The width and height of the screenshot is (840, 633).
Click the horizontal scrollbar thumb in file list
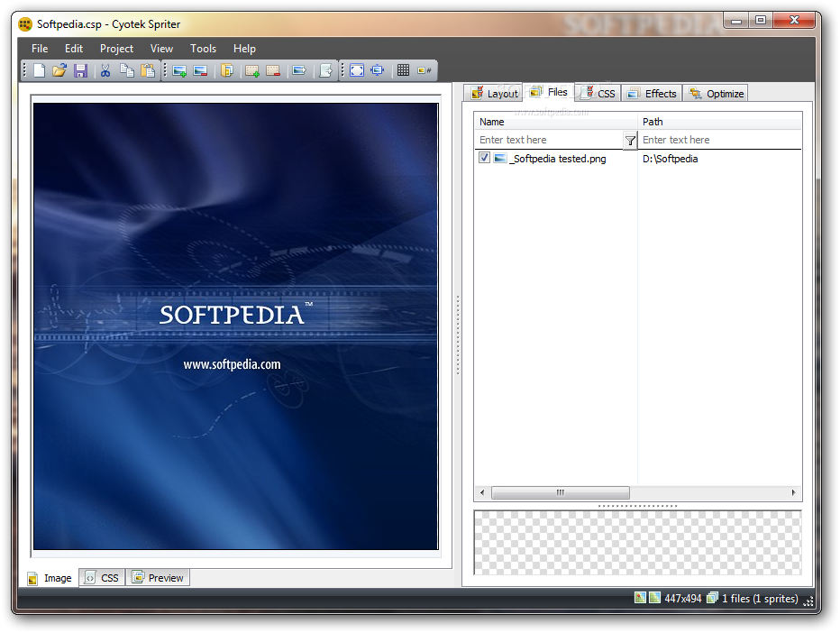(x=561, y=492)
